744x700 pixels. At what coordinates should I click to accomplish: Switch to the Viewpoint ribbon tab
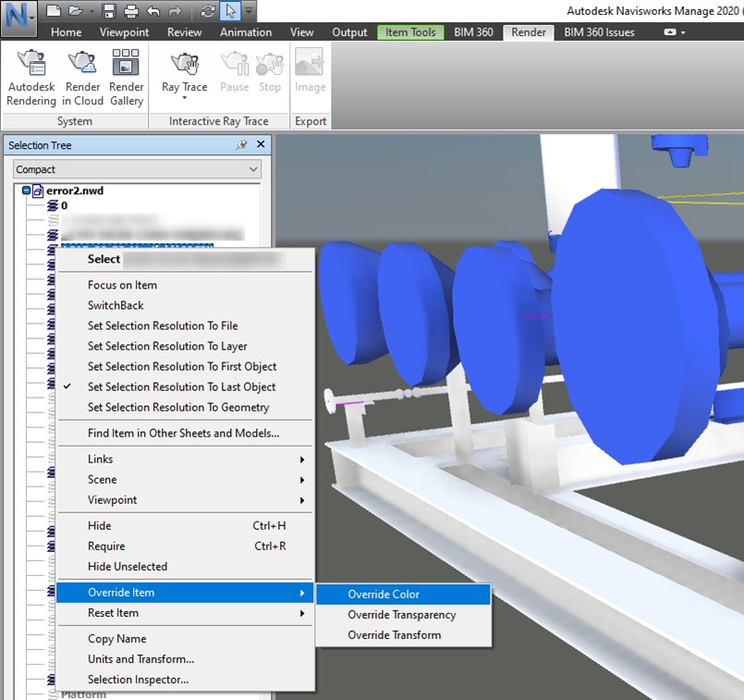coord(124,32)
